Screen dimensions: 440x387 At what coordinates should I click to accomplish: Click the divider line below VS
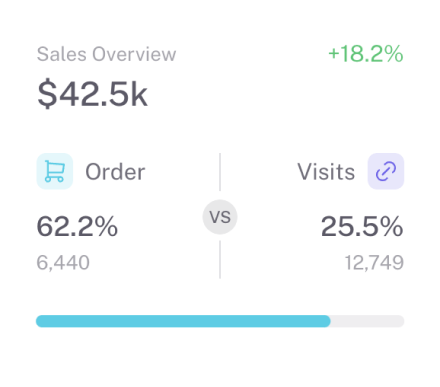click(220, 260)
